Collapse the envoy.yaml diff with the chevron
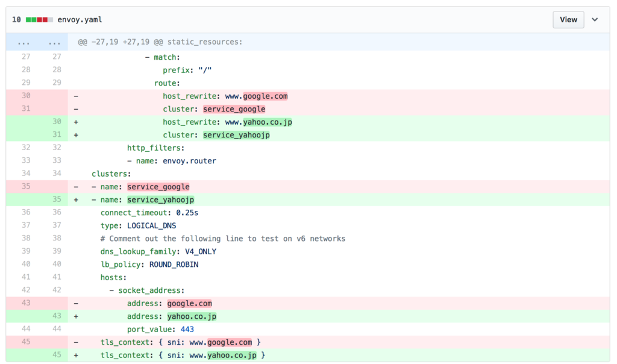Image resolution: width=617 pixels, height=364 pixels. pos(595,20)
